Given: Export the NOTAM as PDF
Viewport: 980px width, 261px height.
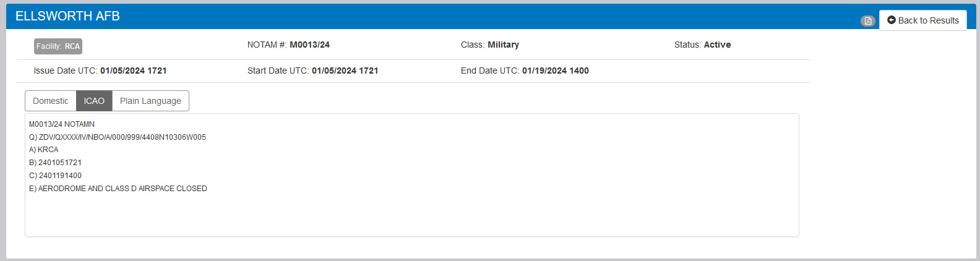Looking at the screenshot, I should pos(868,21).
